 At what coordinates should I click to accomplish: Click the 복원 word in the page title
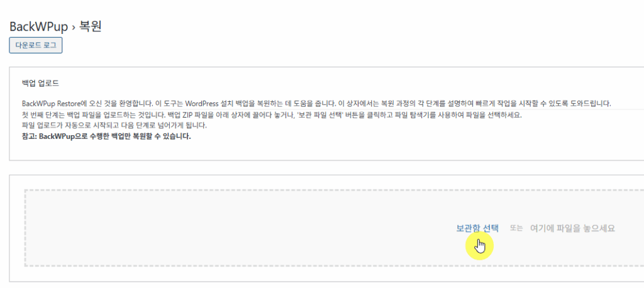(90, 26)
